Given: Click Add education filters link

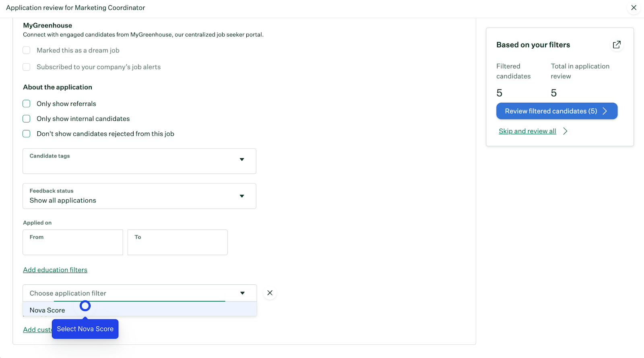Looking at the screenshot, I should click(55, 270).
